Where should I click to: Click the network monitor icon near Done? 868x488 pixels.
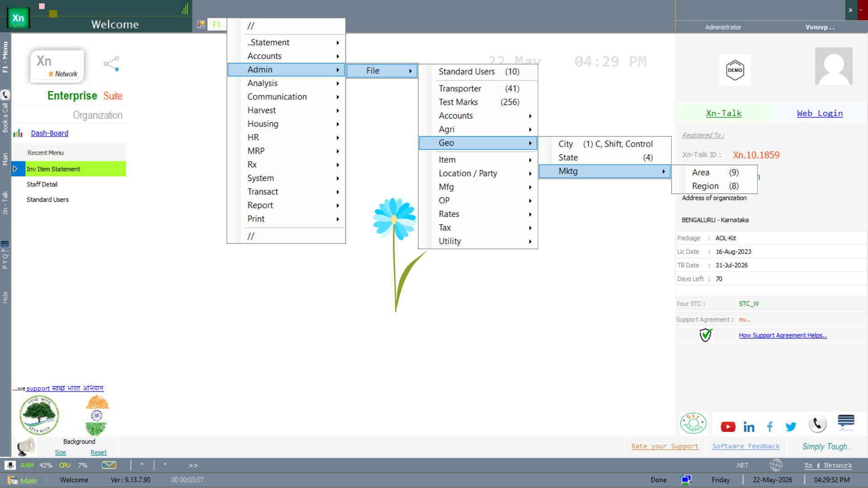click(x=686, y=480)
